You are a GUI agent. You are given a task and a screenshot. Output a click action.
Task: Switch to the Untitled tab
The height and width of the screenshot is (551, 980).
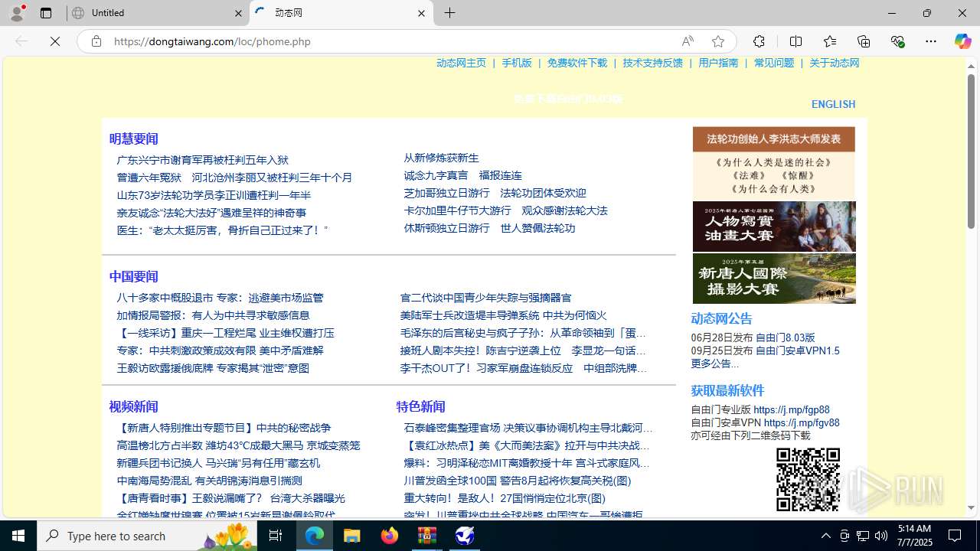tap(157, 13)
